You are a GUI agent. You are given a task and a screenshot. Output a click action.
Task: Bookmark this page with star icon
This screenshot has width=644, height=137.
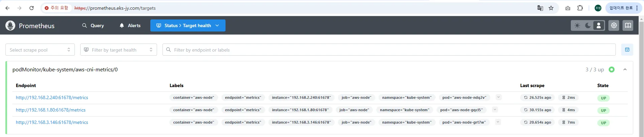[551, 8]
